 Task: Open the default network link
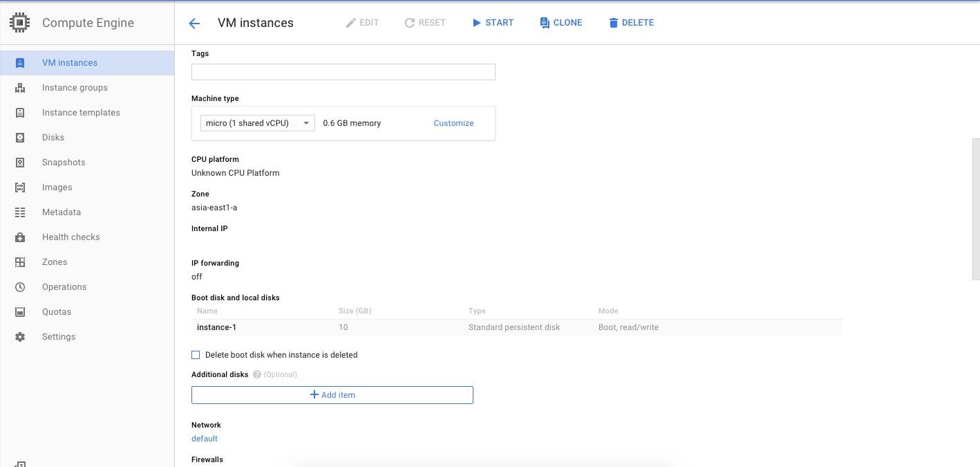[x=205, y=439]
